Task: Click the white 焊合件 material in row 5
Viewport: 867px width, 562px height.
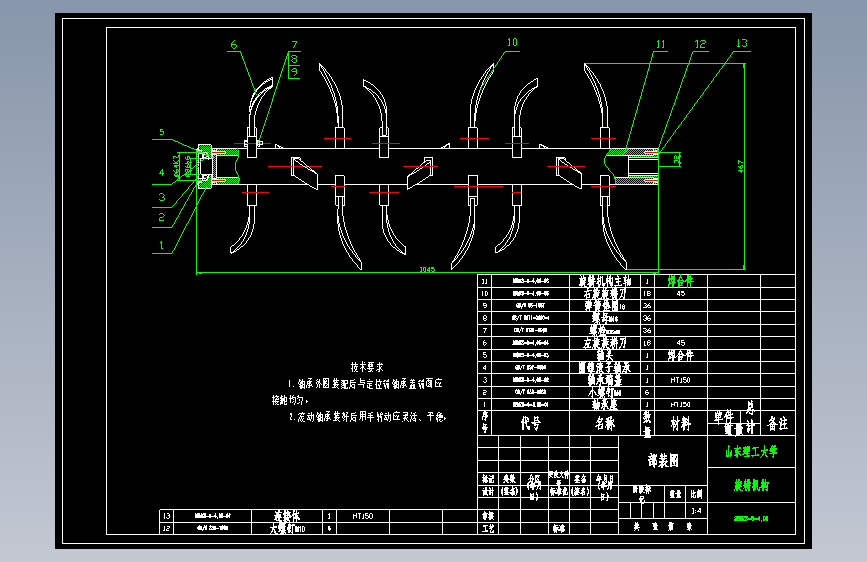Action: 680,355
